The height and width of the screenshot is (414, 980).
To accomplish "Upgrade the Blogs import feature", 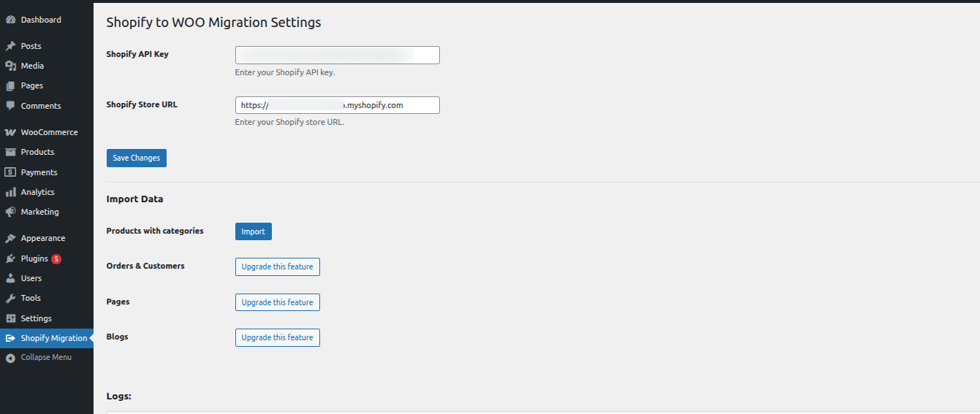I will [278, 337].
